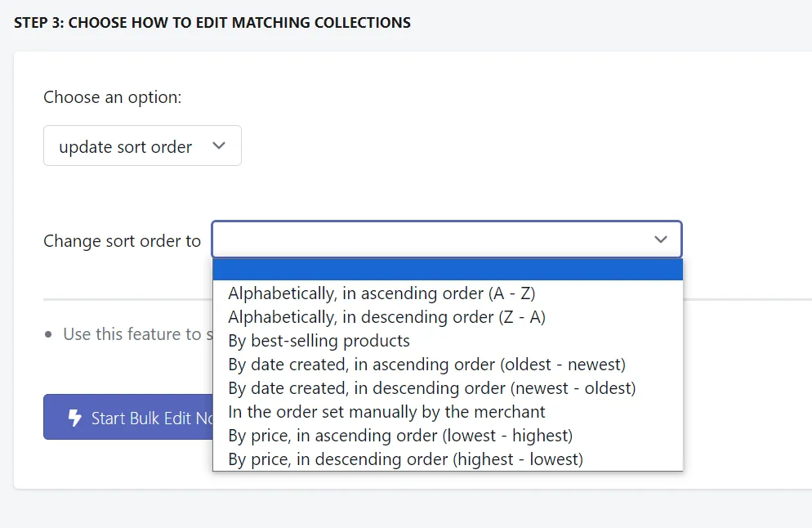Select the blank highlighted option in list
Viewport: 812px width, 528px height.
click(448, 270)
